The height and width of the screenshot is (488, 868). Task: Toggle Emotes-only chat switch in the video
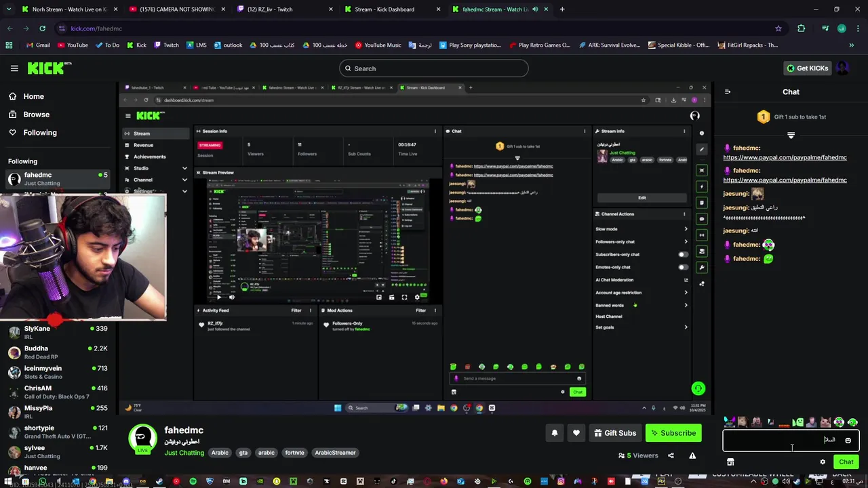(683, 267)
